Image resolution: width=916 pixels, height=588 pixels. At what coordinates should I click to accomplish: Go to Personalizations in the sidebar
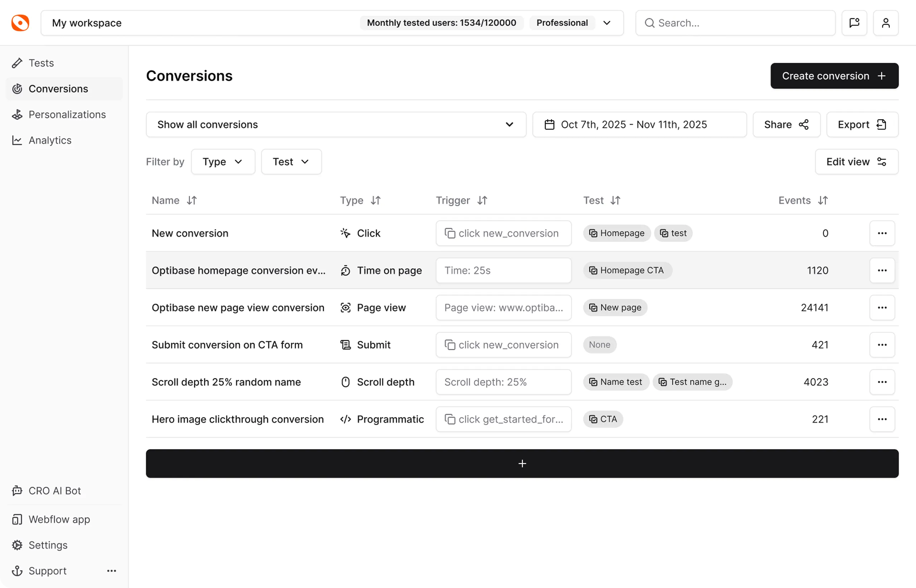(67, 114)
